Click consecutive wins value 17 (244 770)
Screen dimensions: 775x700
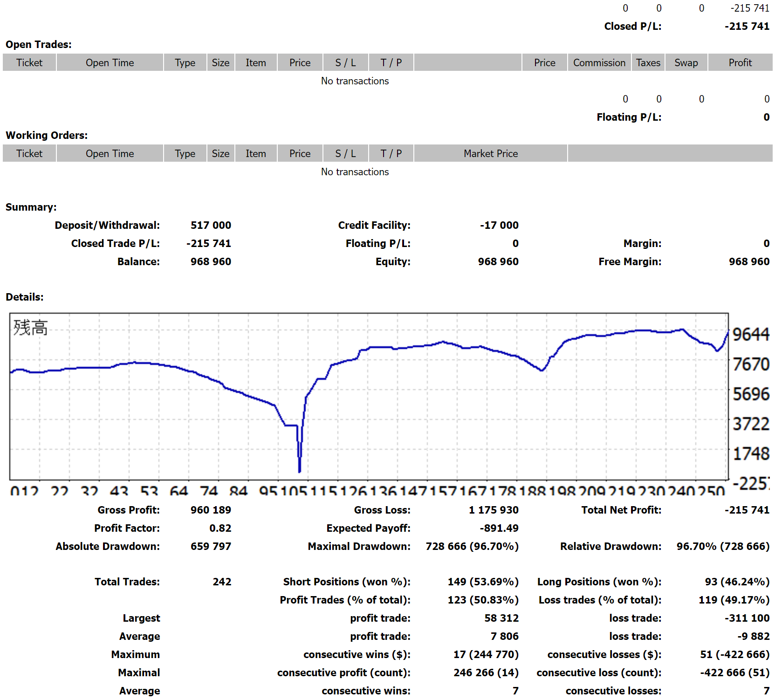[x=486, y=654]
